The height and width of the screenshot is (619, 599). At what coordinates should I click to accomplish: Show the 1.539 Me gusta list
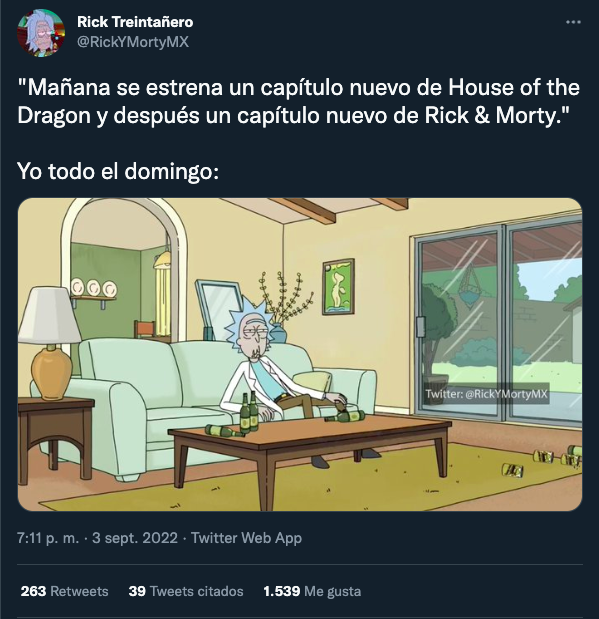click(312, 591)
